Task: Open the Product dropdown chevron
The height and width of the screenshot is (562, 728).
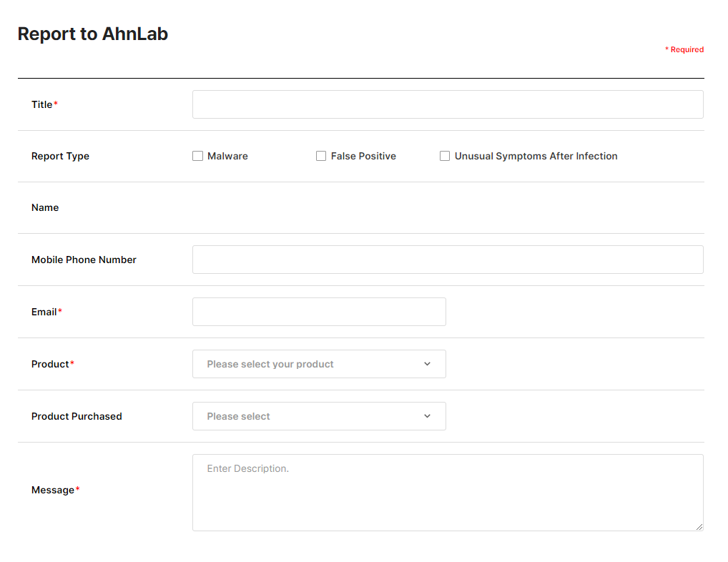Action: point(427,364)
